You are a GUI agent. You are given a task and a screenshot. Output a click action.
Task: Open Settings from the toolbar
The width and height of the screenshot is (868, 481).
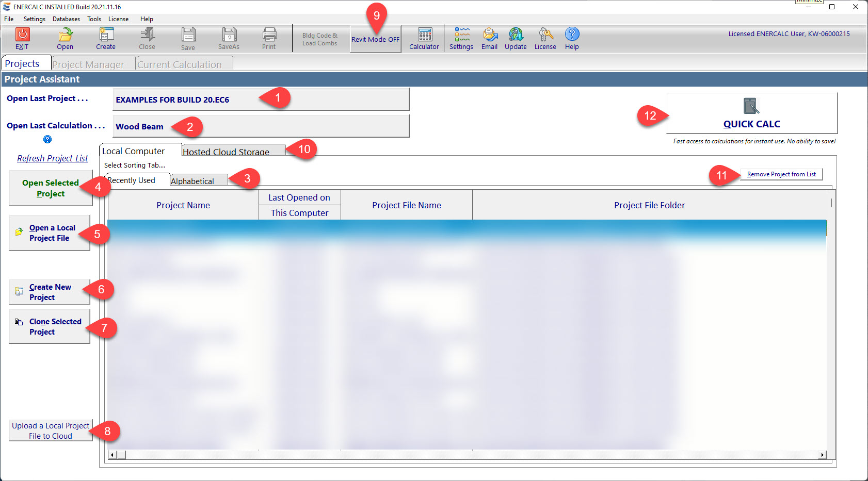(461, 35)
